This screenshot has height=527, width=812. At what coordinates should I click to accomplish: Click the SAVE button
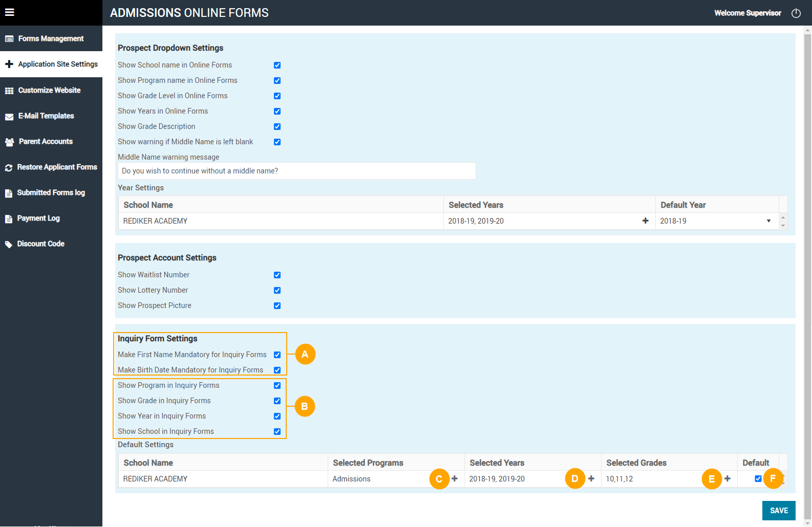[x=779, y=511]
